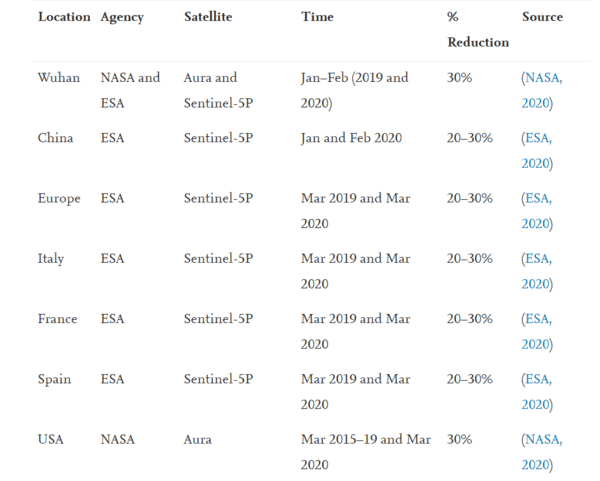Click the ESA, 2020 reference for France
This screenshot has height=481, width=600.
(x=537, y=331)
